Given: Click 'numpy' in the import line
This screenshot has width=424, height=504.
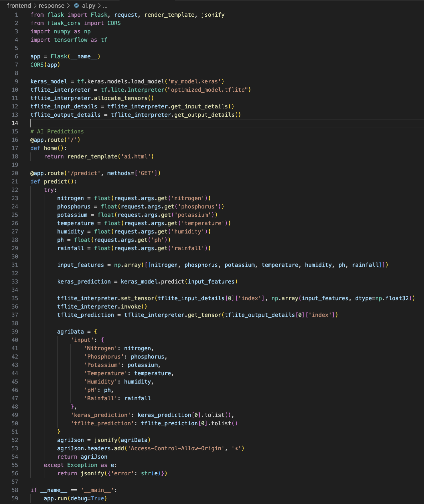Looking at the screenshot, I should click(x=62, y=31).
